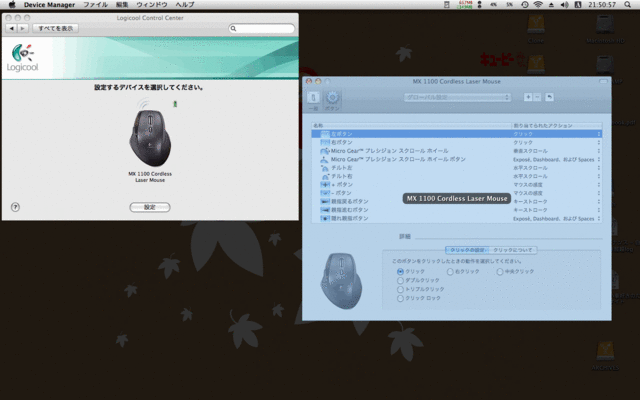Open the 編集 menu
Viewport: 640px width, 400px height.
122,4
